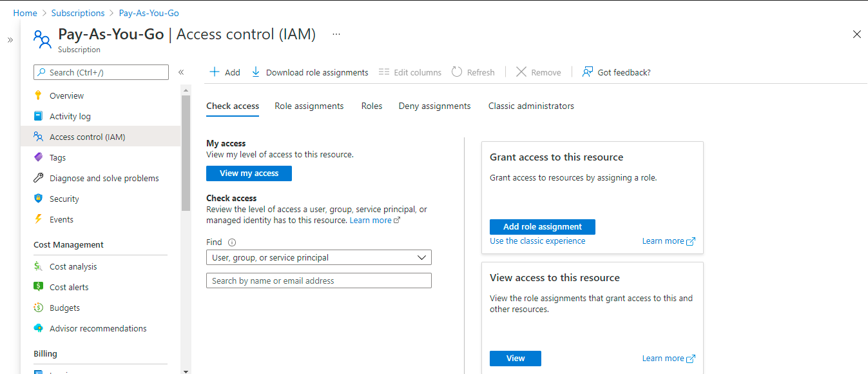Click the download arrow icon

click(256, 72)
